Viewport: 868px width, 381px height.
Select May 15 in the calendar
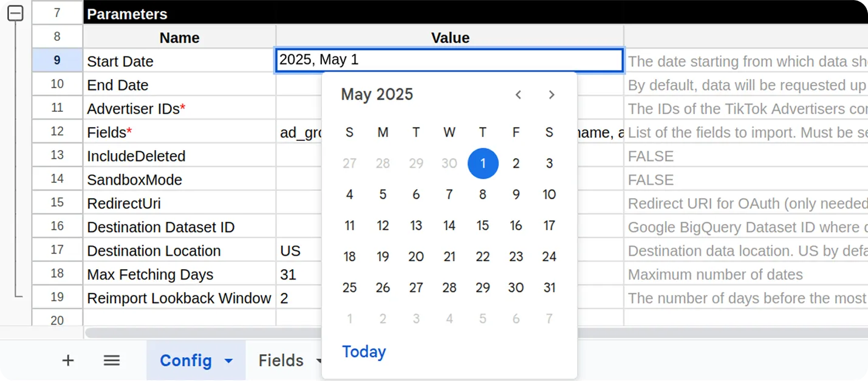click(483, 225)
